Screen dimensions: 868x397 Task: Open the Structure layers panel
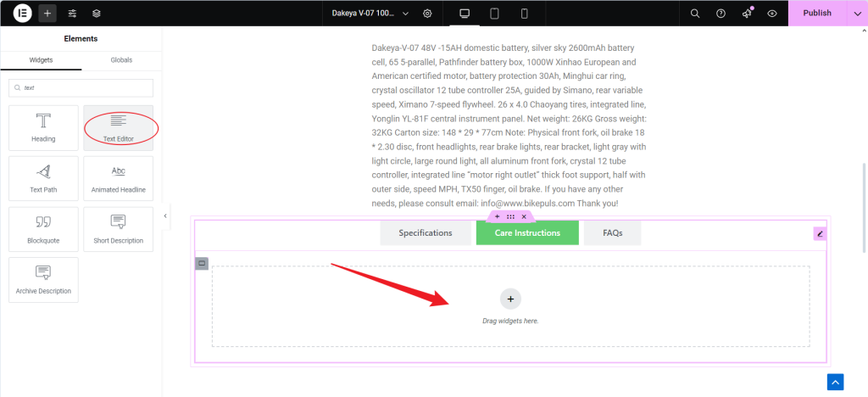tap(97, 14)
